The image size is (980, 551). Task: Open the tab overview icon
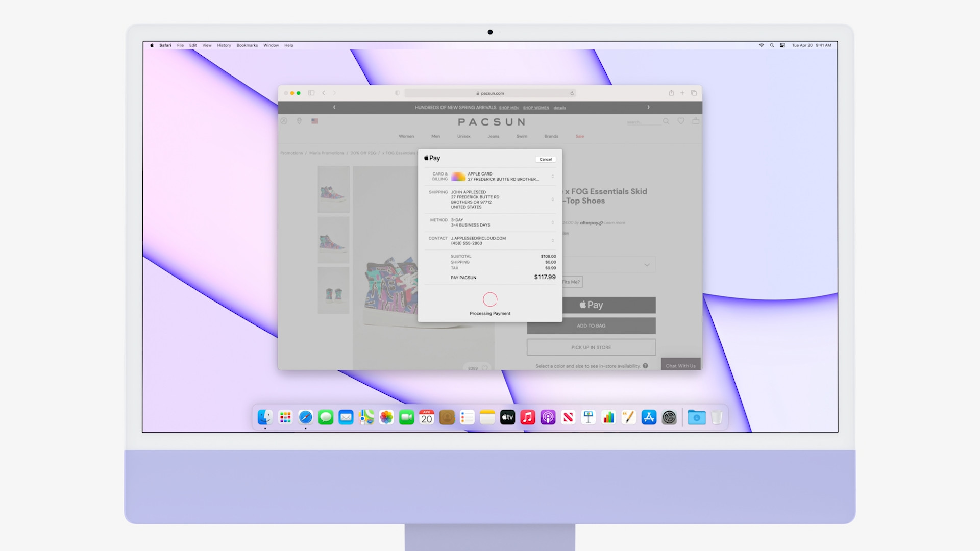tap(694, 93)
